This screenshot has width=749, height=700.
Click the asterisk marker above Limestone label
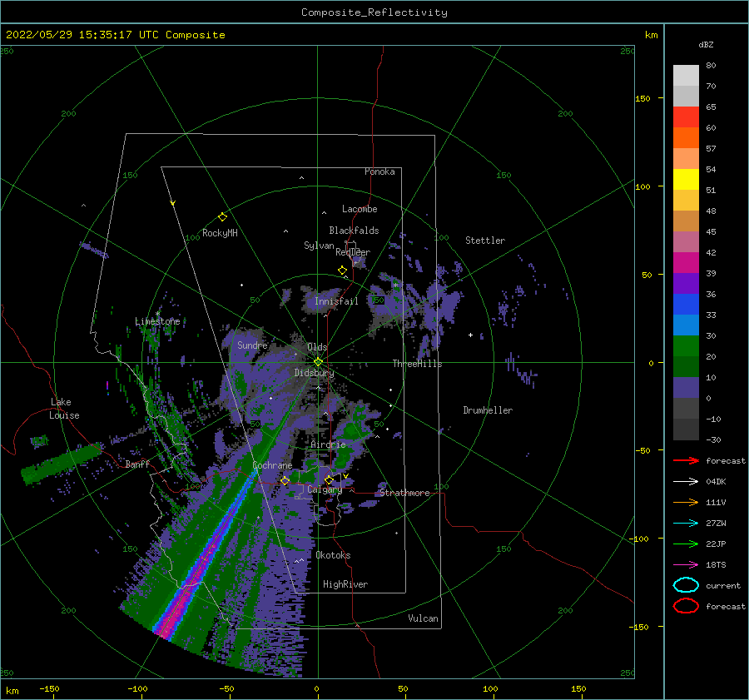click(x=157, y=314)
